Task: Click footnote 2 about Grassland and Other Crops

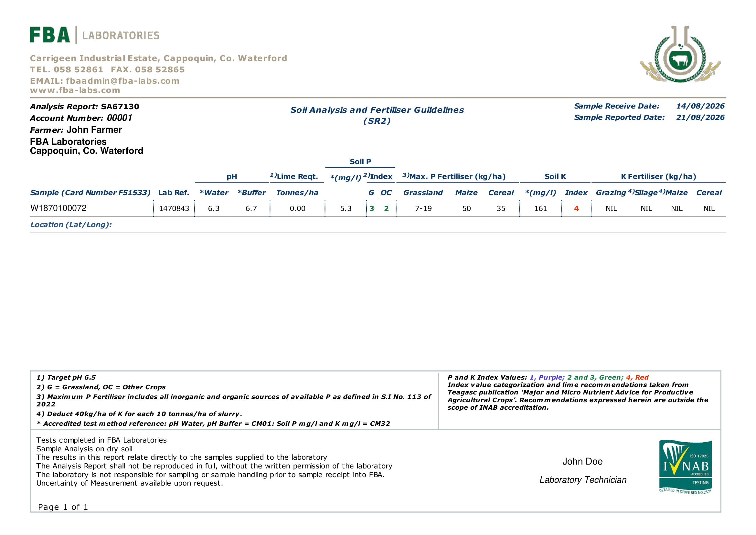Action: (101, 387)
